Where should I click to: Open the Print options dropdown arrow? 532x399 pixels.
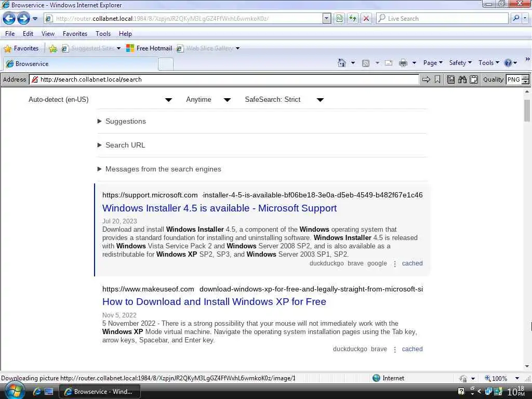pos(414,63)
